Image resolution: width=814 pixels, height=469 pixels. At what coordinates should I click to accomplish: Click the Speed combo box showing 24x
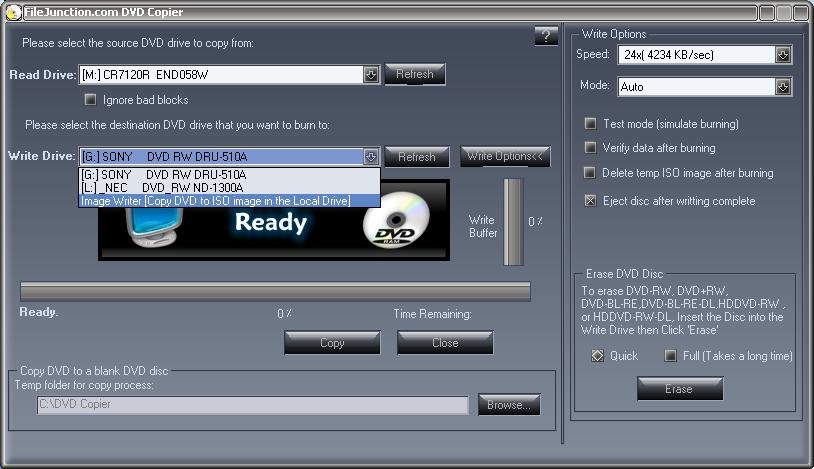tap(704, 55)
